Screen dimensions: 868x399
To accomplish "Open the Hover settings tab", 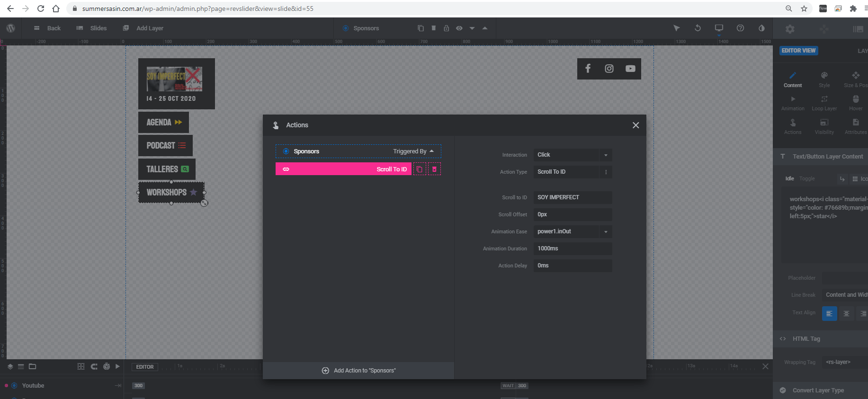I will [x=856, y=103].
